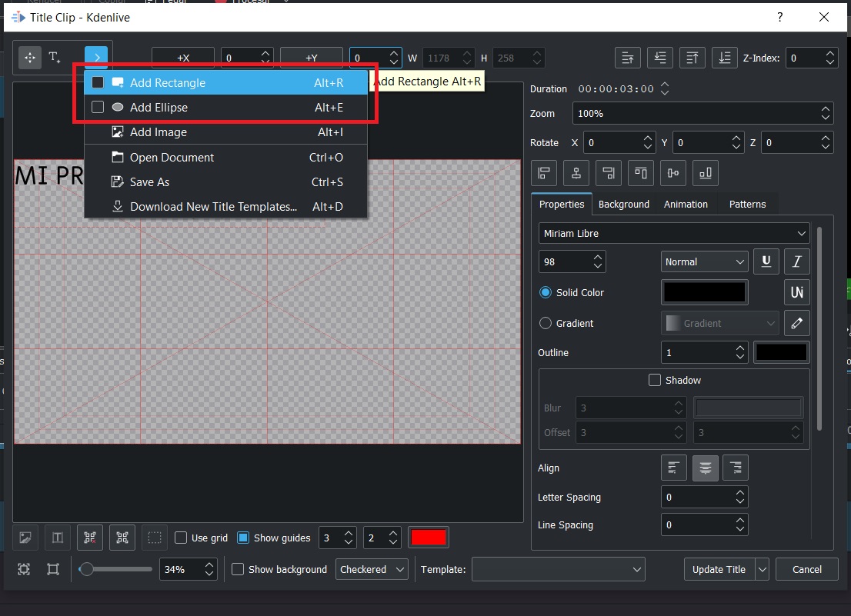Click the Outline width spinner arrows
Image resolution: width=851 pixels, height=616 pixels.
pyautogui.click(x=740, y=352)
